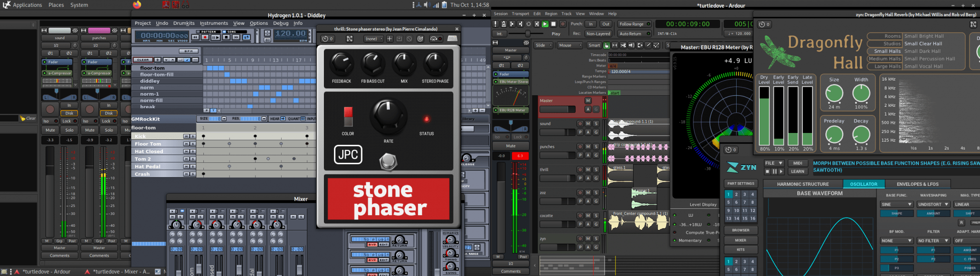Click the volume icon in system tray
Screen dimensions: 980x276
tap(427, 5)
